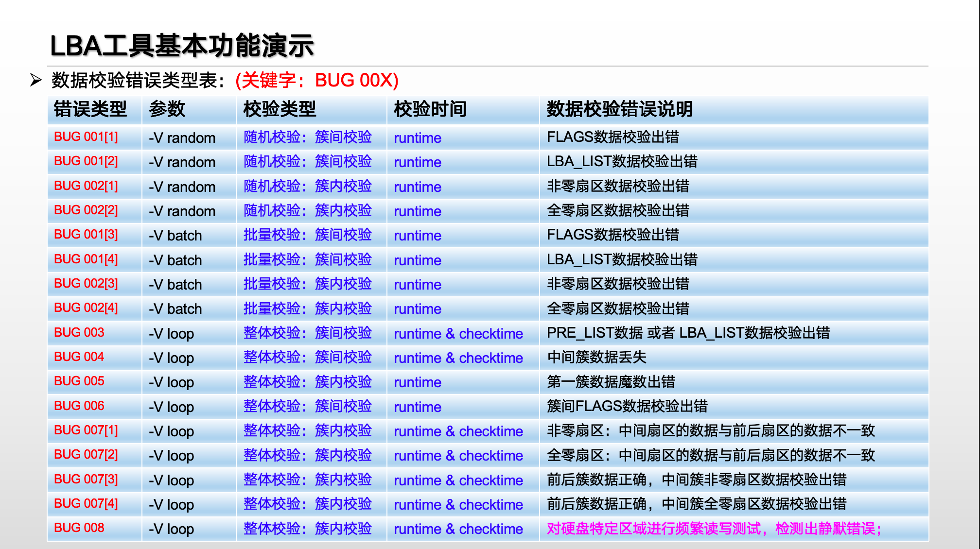This screenshot has width=980, height=549.
Task: Click the 参数 column header
Action: 167,109
